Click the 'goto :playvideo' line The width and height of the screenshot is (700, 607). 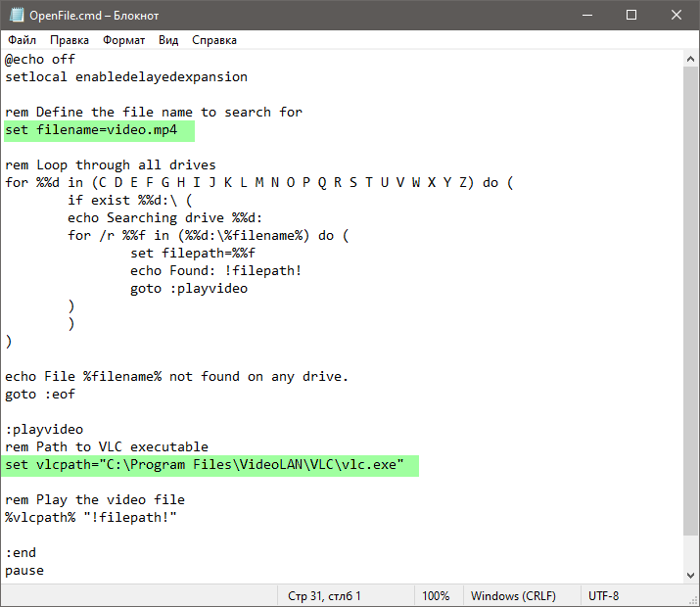coord(189,288)
